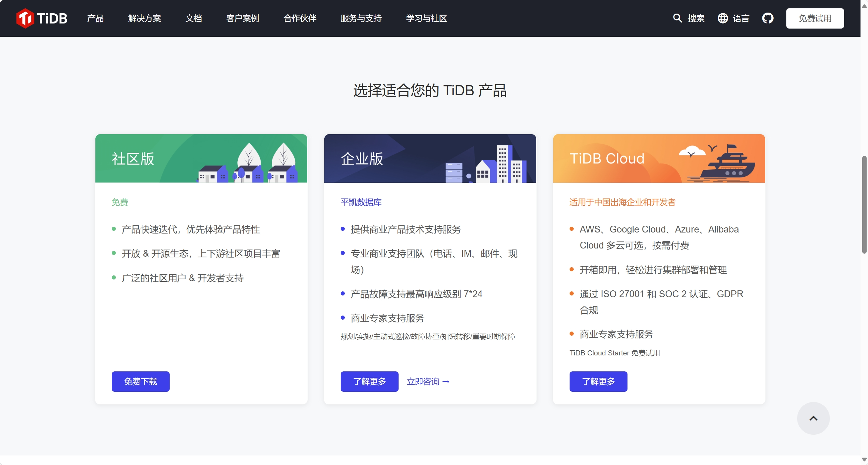Click the 免费下载 button on 社区版 card

tap(140, 382)
